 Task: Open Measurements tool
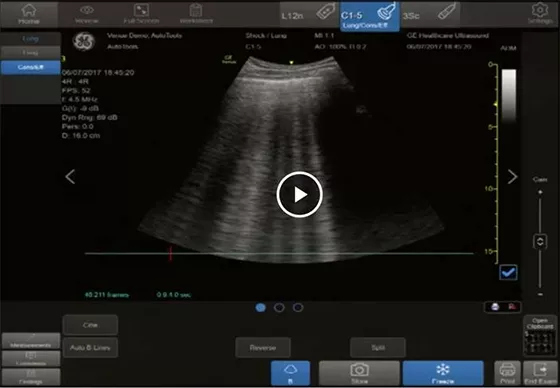coord(31,341)
